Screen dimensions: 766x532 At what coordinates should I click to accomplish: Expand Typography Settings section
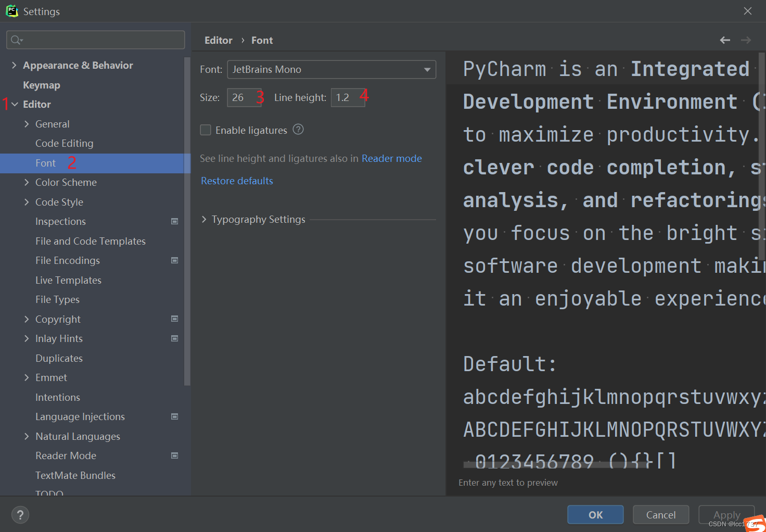204,219
